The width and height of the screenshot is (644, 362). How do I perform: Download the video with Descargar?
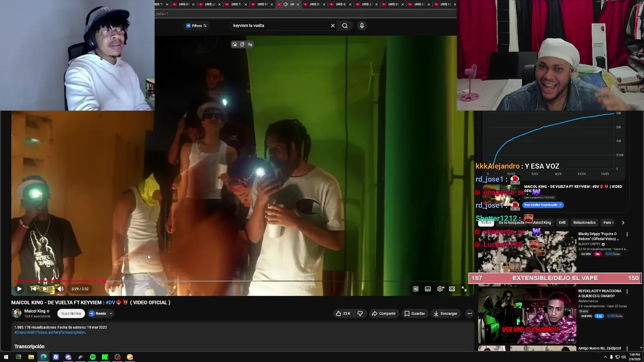click(x=446, y=313)
